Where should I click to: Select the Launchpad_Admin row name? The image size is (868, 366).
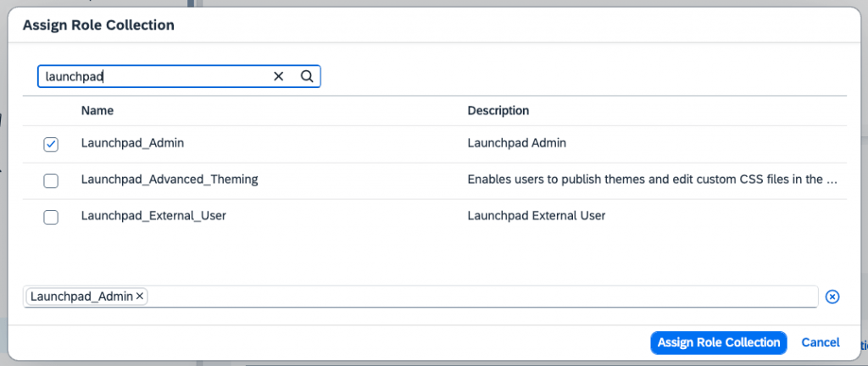[x=132, y=142]
